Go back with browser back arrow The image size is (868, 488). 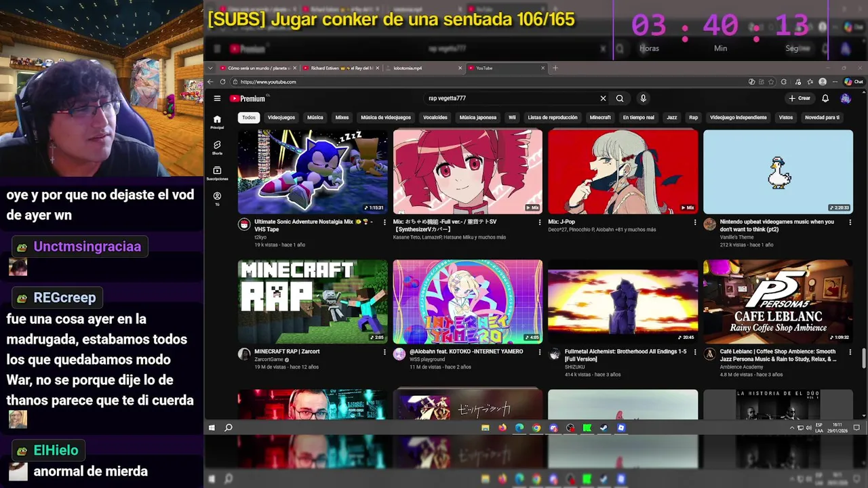[210, 81]
